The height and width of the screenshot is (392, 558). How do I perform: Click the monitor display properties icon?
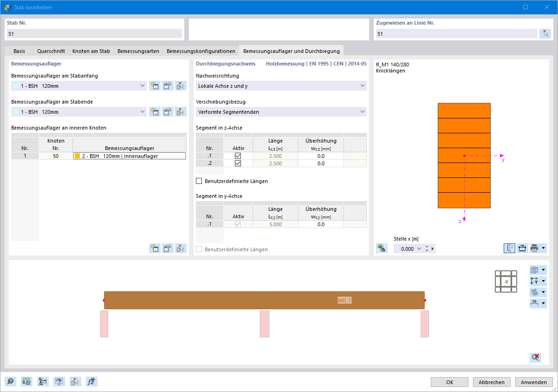pyautogui.click(x=59, y=382)
